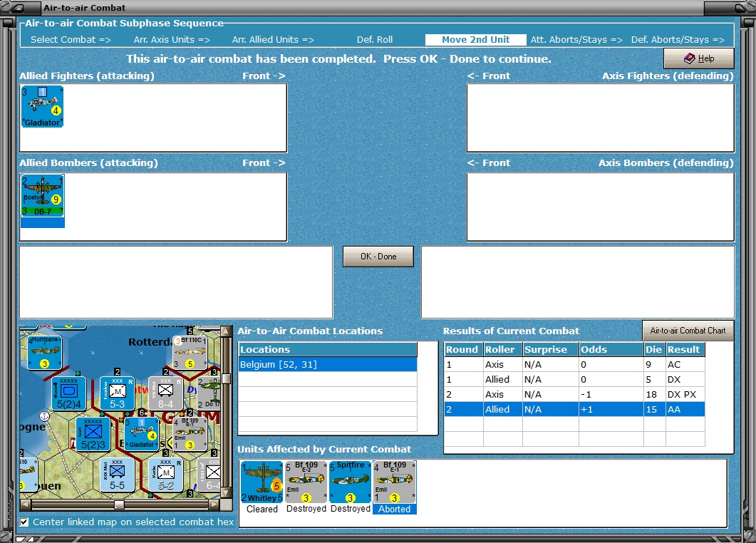Click the Arr. Axis Units subphase step

point(172,39)
